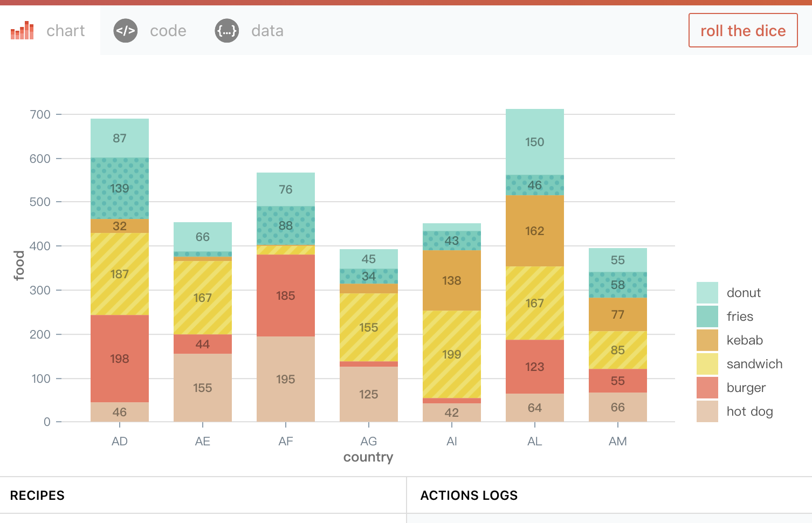The image size is (812, 523).
Task: Click the code brackets icon
Action: click(126, 31)
